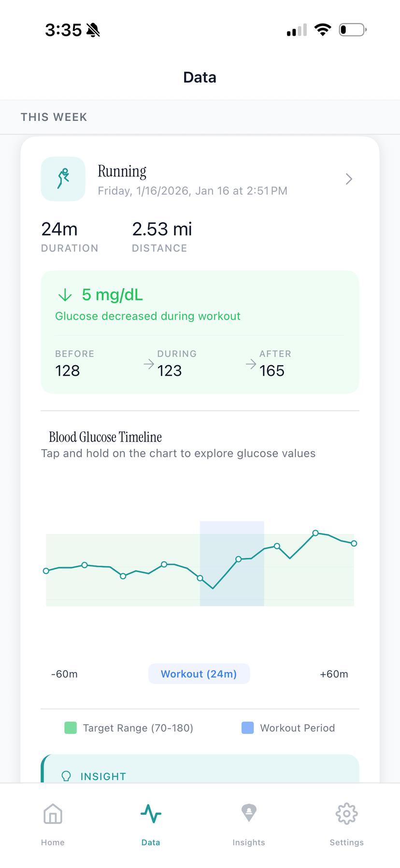
Task: Tap the shaded workout region on the chart
Action: tap(231, 563)
